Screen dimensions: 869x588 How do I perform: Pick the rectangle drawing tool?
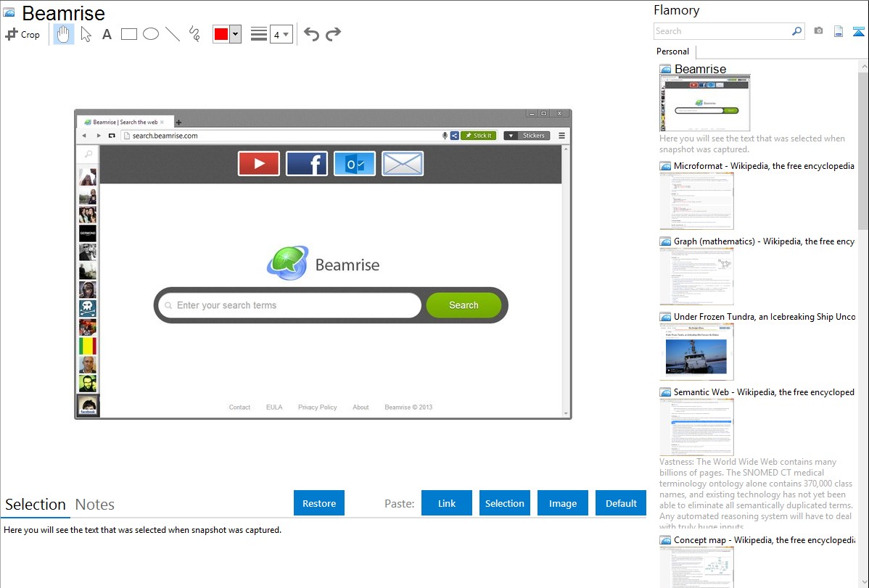(129, 34)
